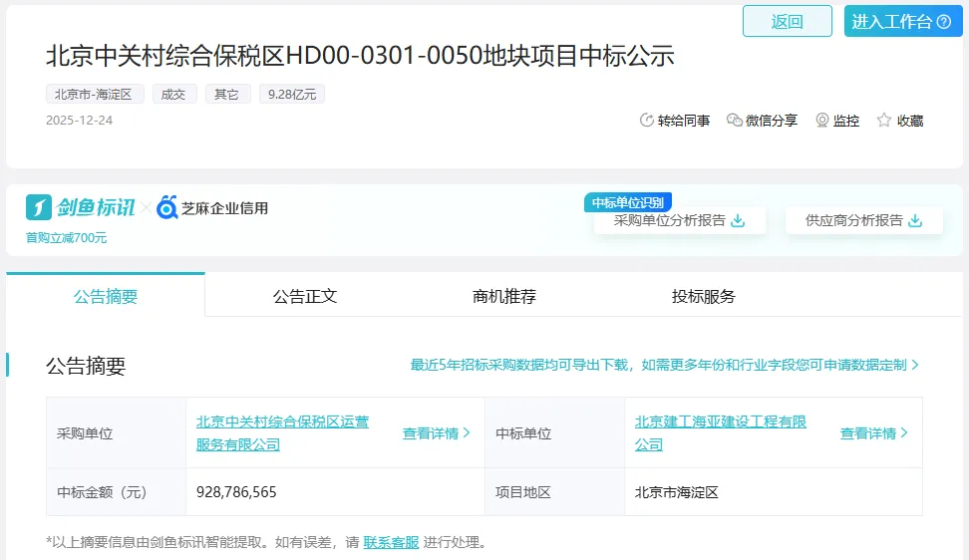Download 采购单位分析报告 via download icon

click(738, 221)
